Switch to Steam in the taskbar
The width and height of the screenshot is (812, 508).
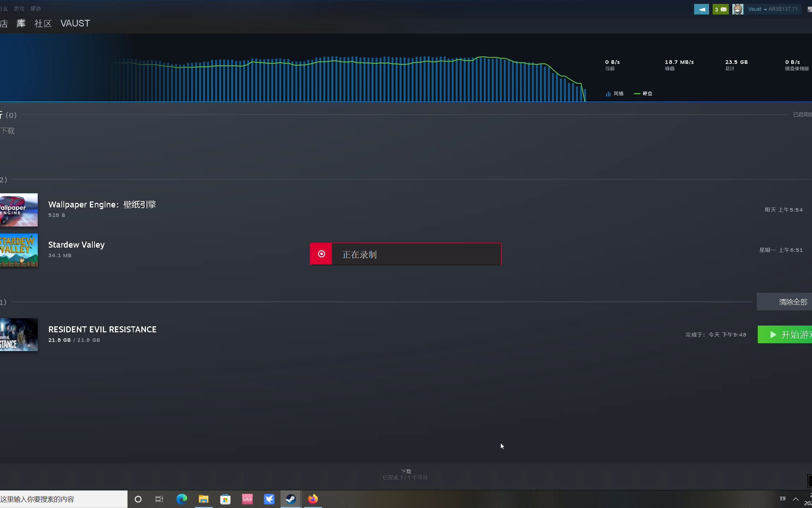coord(291,499)
